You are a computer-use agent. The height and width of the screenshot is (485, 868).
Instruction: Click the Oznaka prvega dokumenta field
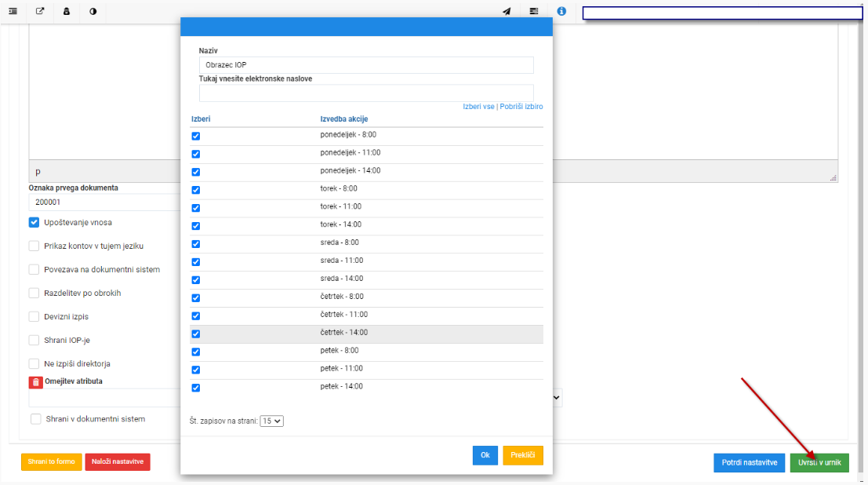coord(104,202)
